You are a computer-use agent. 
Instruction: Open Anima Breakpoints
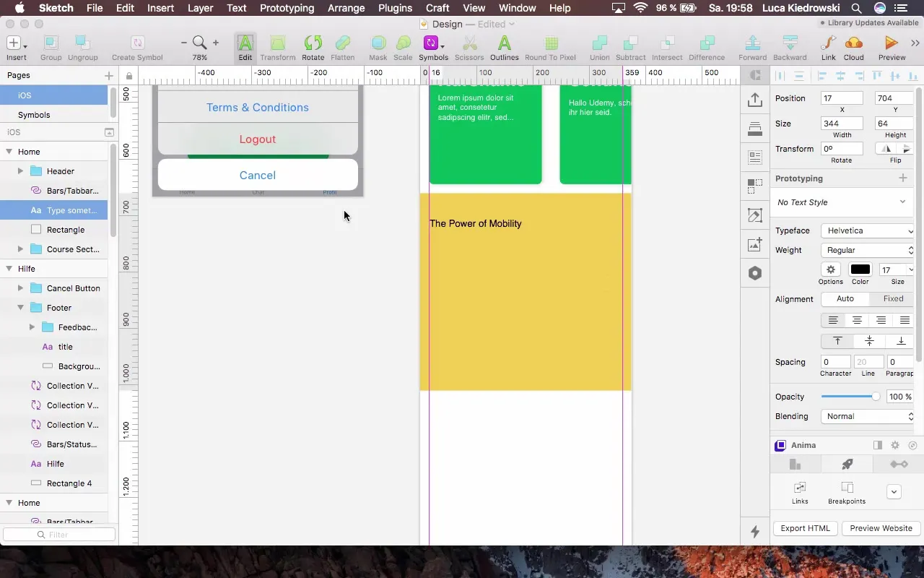click(x=847, y=492)
